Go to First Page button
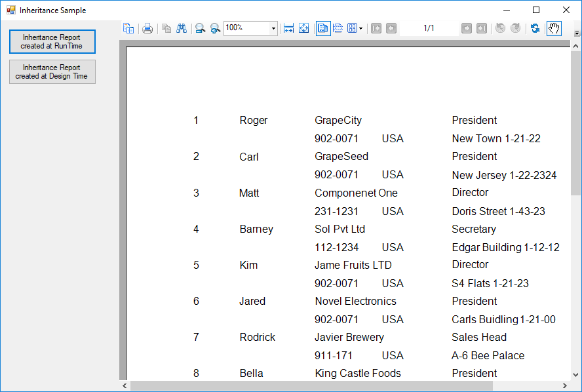 [376, 28]
